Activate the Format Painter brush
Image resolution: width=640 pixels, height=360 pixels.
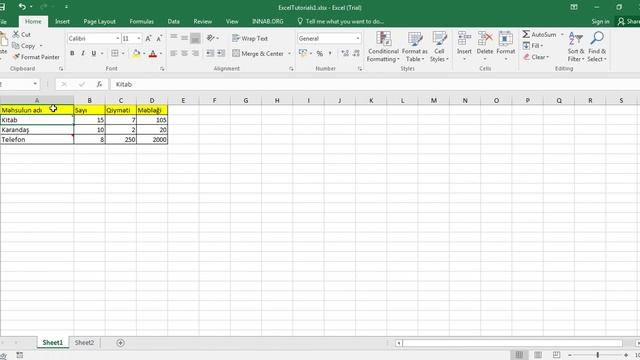(x=16, y=57)
